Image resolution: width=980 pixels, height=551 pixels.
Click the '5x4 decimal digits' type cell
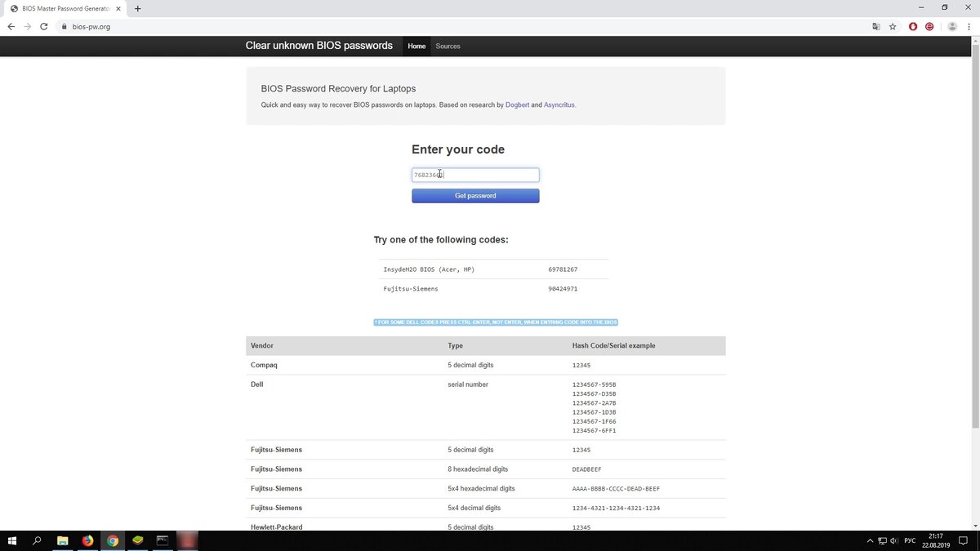[474, 509]
